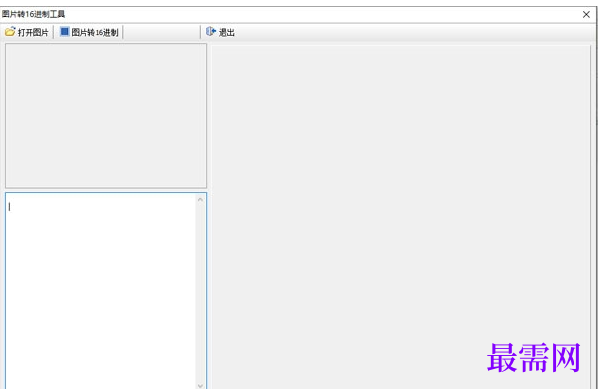
Task: Click the empty image preview panel
Action: [106, 115]
